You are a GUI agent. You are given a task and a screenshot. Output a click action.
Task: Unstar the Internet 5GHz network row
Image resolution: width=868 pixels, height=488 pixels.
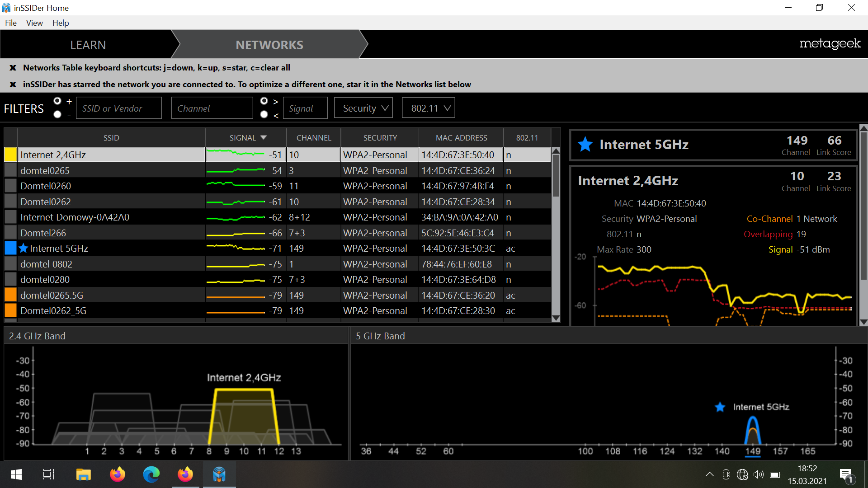(24, 248)
